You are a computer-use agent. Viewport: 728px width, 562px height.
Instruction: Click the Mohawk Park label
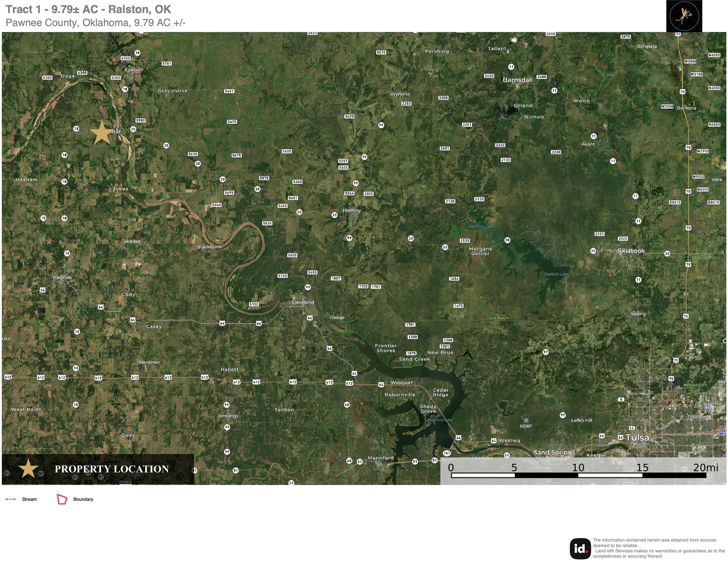coord(695,385)
